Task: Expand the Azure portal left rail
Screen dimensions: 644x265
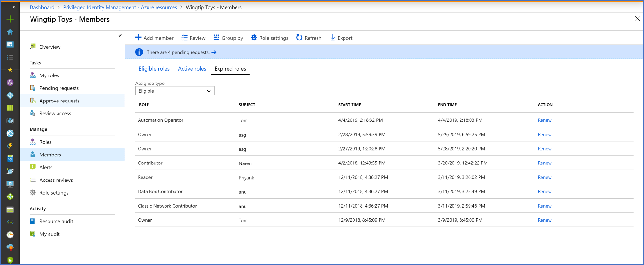Action: click(x=14, y=7)
